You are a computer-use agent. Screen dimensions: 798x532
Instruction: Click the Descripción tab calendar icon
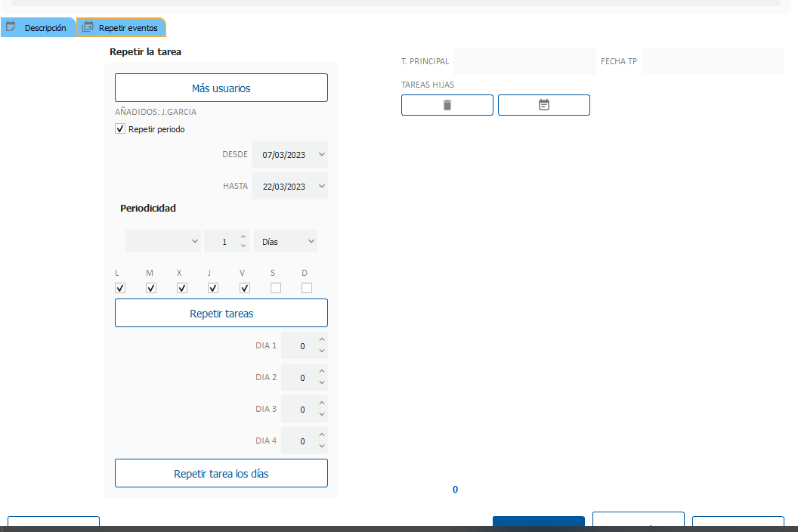[11, 27]
